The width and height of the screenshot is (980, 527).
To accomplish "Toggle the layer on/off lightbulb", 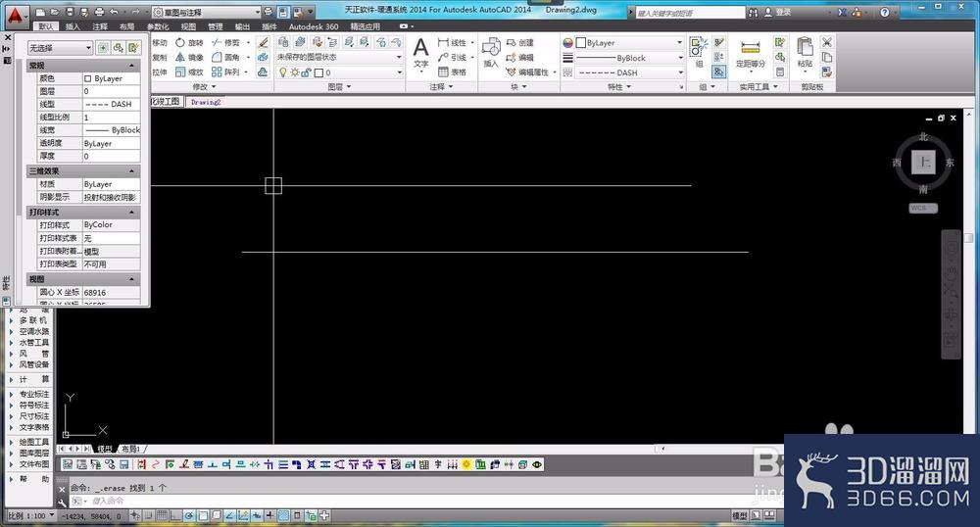I will (x=283, y=72).
